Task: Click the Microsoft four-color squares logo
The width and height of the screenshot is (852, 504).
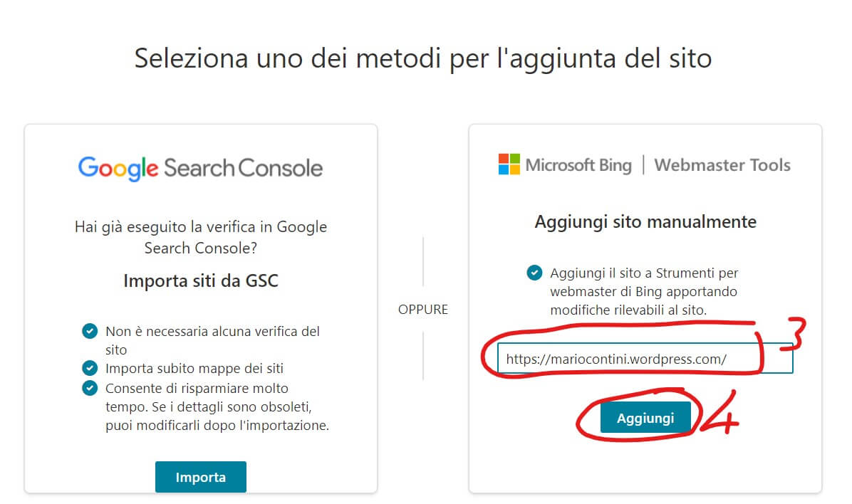Action: pos(509,164)
